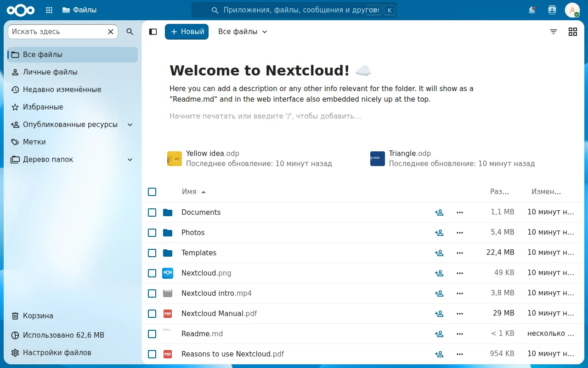Check Reasons to use Nextcloud.pdf checkbox
The width and height of the screenshot is (588, 368).
(152, 354)
